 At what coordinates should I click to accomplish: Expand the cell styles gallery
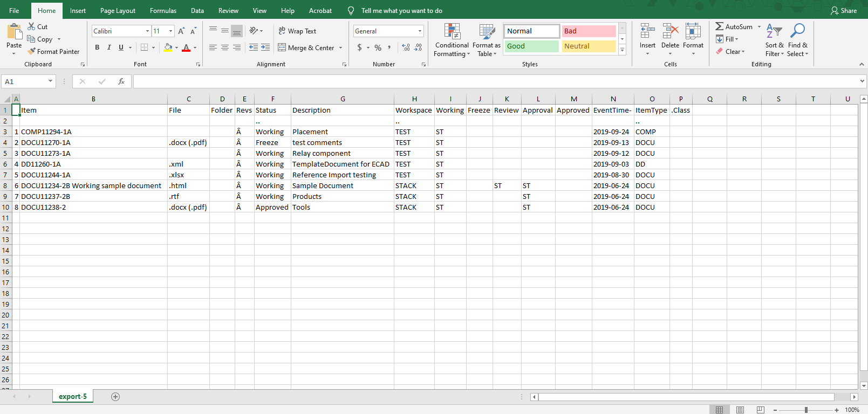(622, 50)
